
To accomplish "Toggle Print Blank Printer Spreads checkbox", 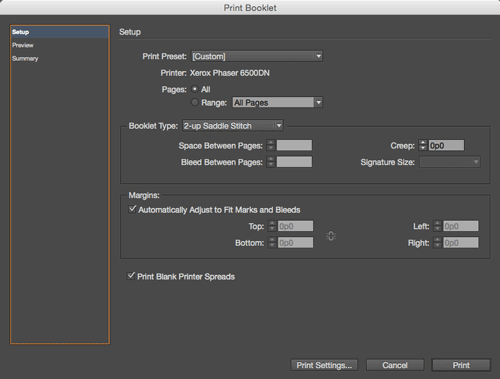I will pos(131,276).
